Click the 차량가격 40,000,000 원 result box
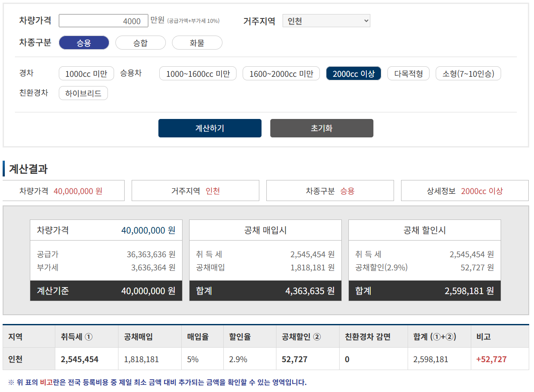 [x=63, y=190]
